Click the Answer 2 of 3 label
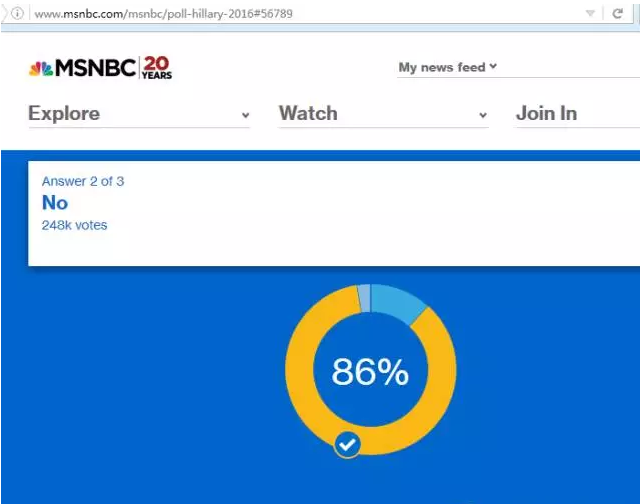 pos(83,181)
